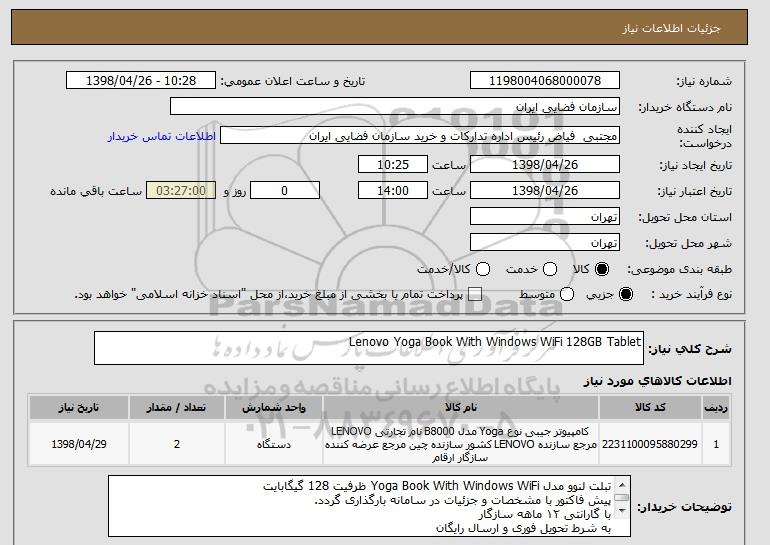Open the اطلاعات تماس خریدار link

click(162, 136)
